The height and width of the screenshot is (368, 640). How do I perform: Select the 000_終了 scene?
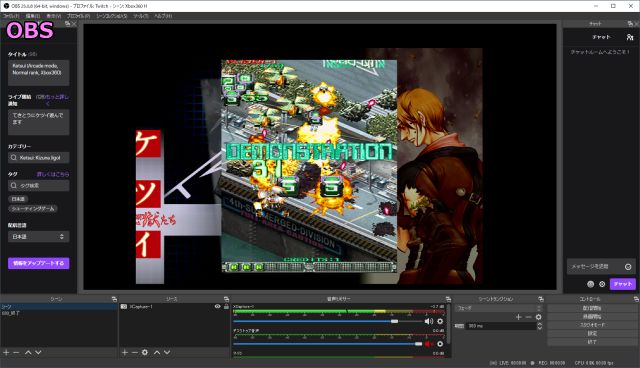59,313
